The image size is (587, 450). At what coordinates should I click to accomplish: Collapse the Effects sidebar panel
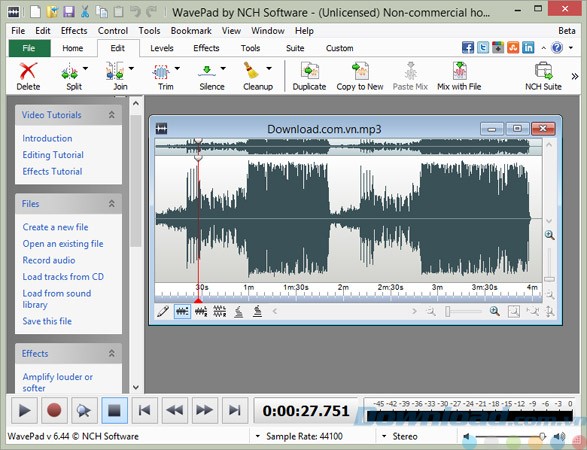point(112,353)
